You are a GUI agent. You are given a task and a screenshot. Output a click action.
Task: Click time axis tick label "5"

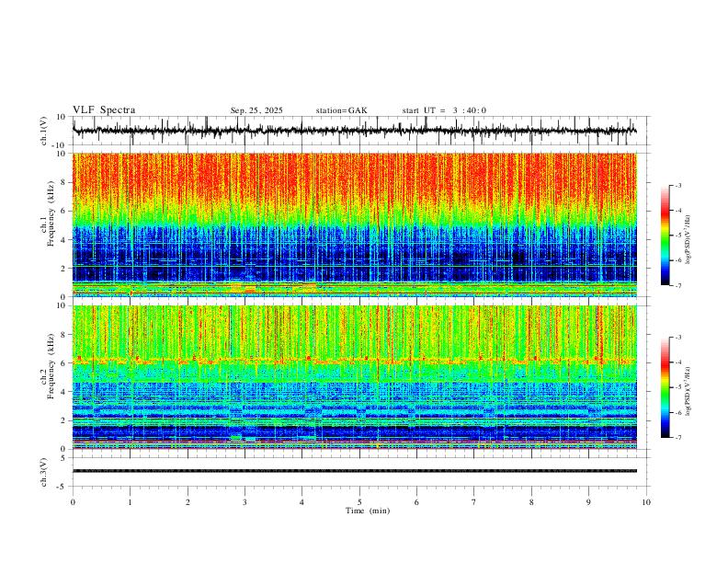[359, 502]
